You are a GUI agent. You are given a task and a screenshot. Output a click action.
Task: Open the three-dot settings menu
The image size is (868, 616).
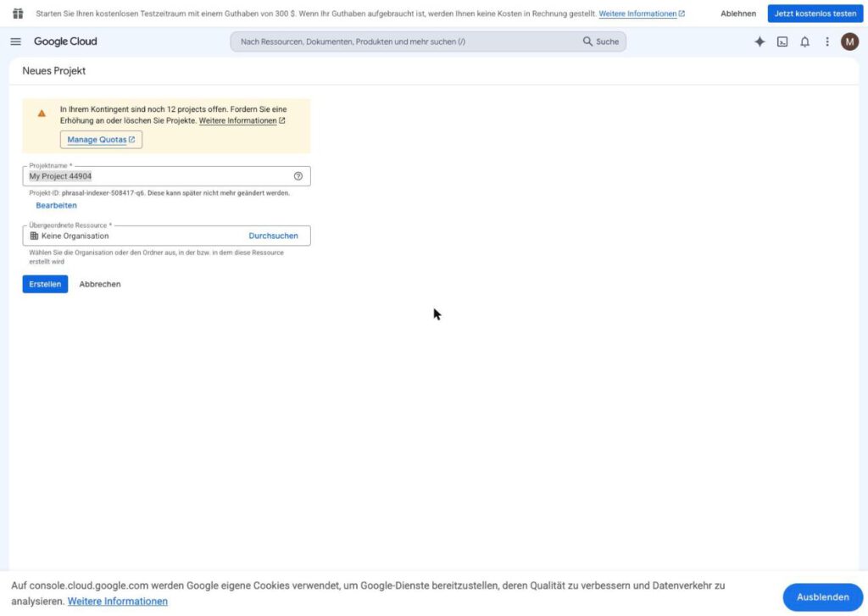point(827,42)
